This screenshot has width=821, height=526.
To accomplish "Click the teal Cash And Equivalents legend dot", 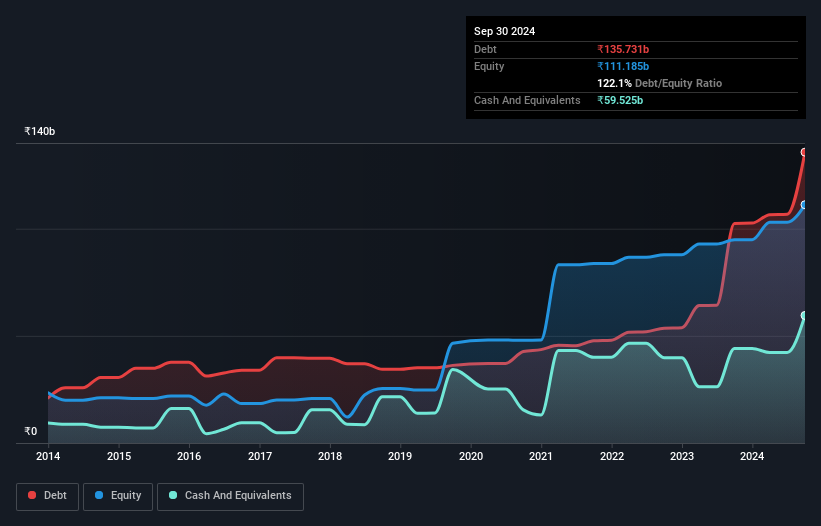I will [x=173, y=495].
